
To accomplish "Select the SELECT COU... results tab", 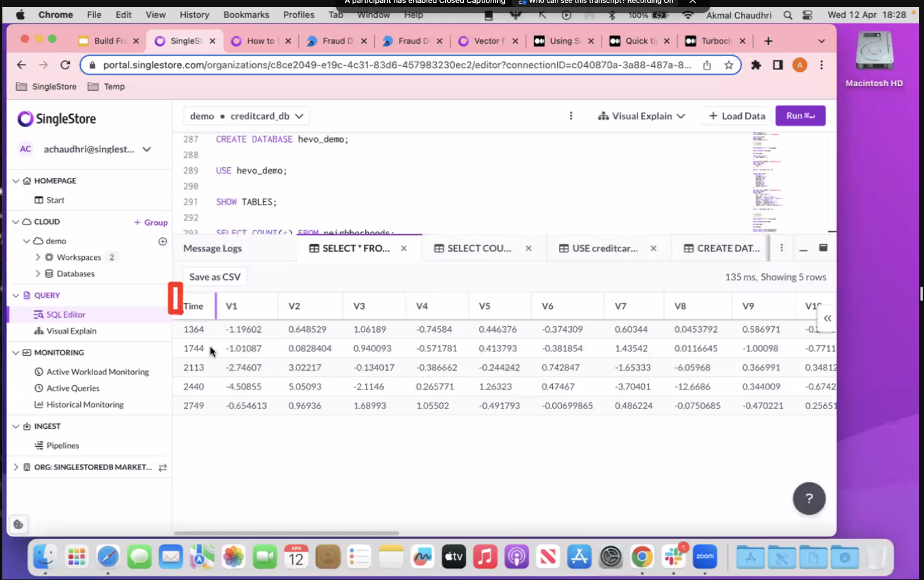I will tap(479, 248).
